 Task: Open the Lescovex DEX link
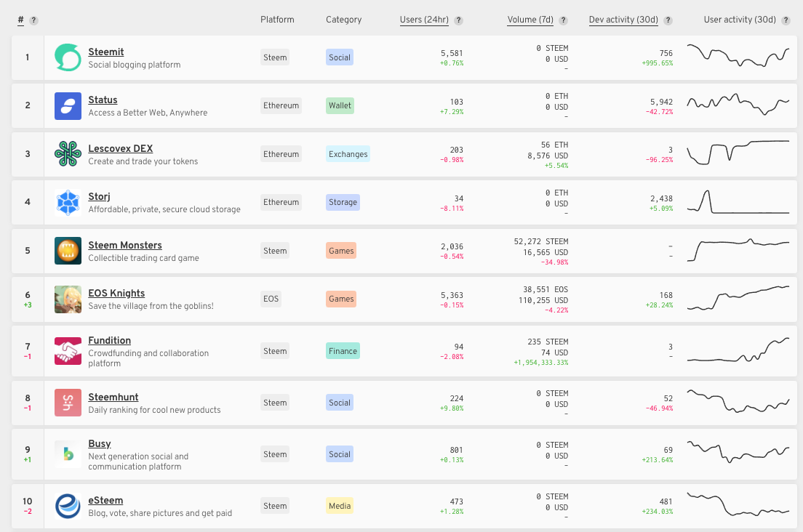(x=120, y=148)
